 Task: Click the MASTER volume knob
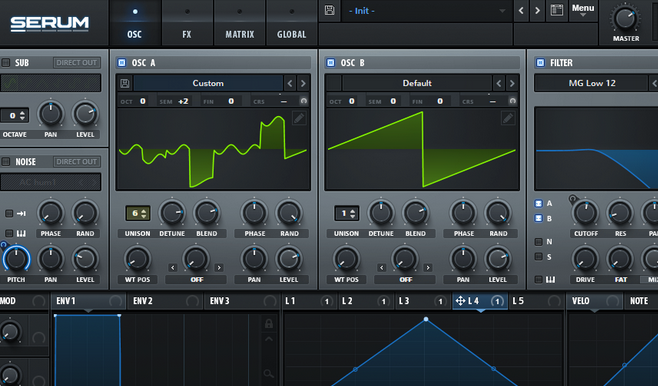625,18
